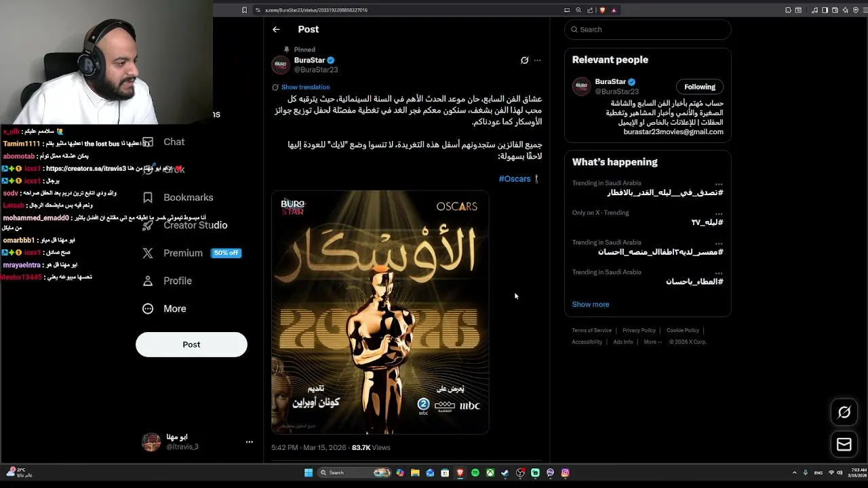Viewport: 868px width, 488px height.
Task: Open File Explorer from the taskbar
Action: [415, 472]
